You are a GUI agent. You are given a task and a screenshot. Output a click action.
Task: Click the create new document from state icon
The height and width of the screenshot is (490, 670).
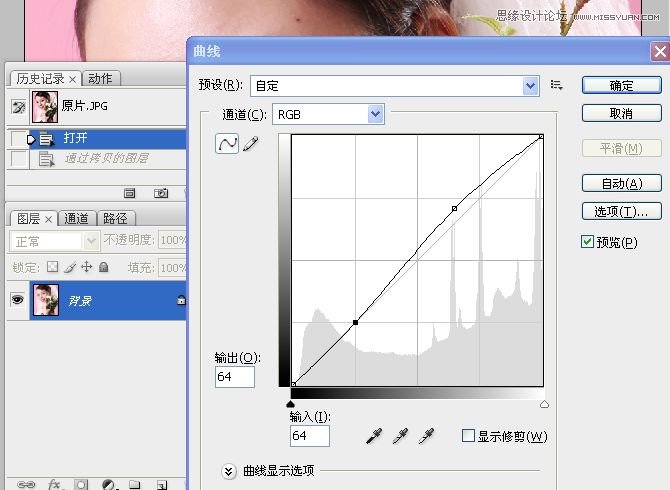click(x=129, y=193)
